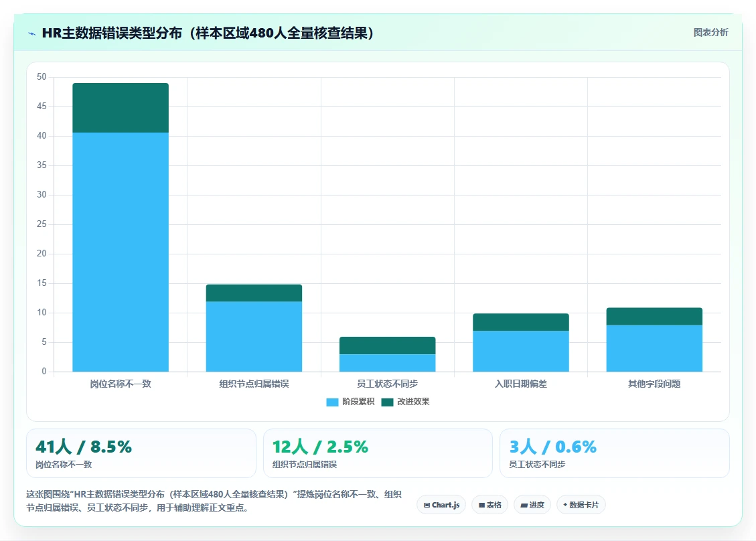Open the 图表分析 label in header
This screenshot has width=756, height=541.
[710, 32]
